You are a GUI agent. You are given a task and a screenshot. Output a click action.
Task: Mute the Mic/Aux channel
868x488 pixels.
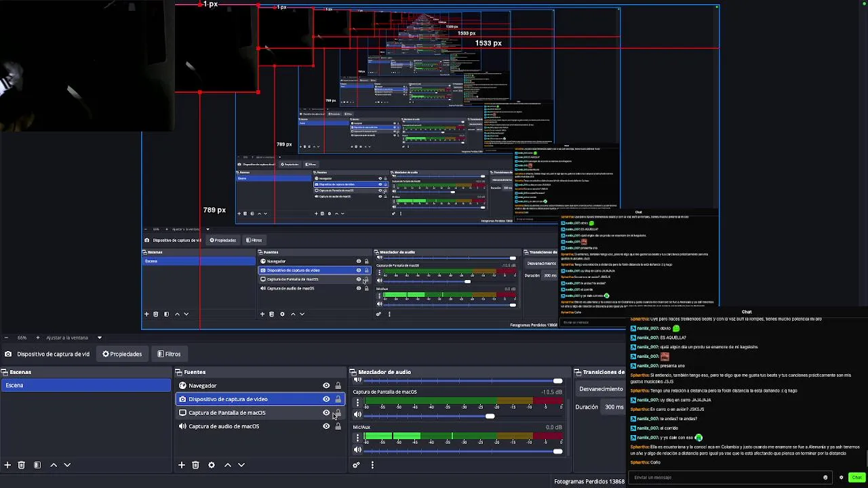click(x=357, y=450)
